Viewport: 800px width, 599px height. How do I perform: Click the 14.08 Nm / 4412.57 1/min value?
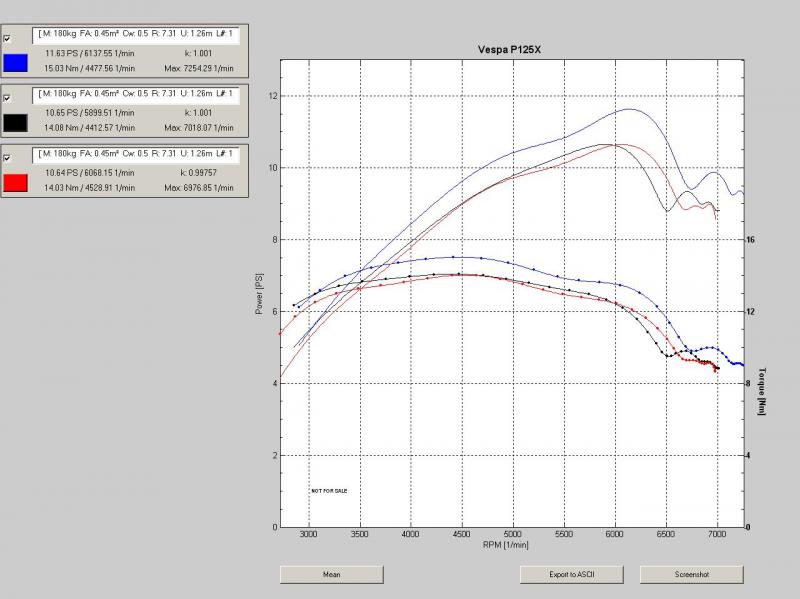click(x=89, y=128)
